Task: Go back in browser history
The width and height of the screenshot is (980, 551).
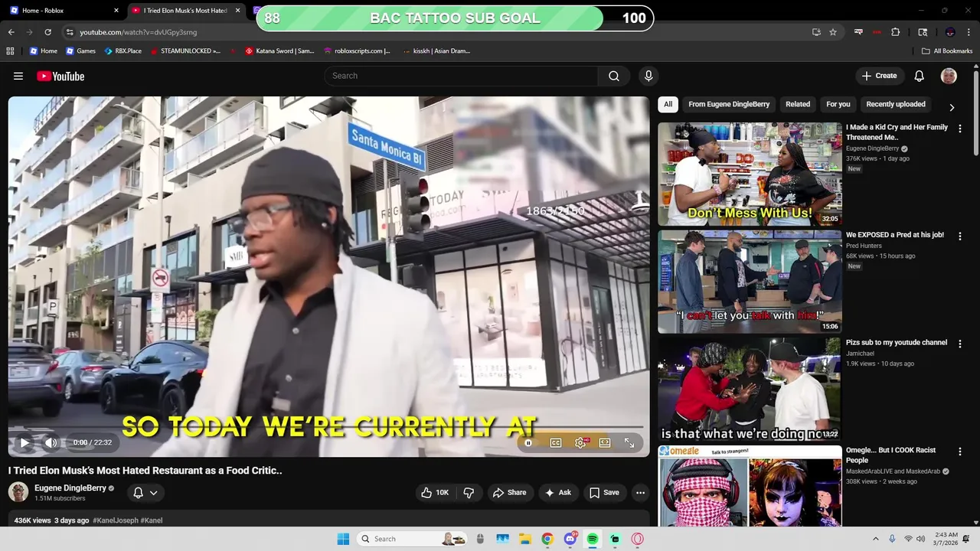Action: pyautogui.click(x=11, y=32)
